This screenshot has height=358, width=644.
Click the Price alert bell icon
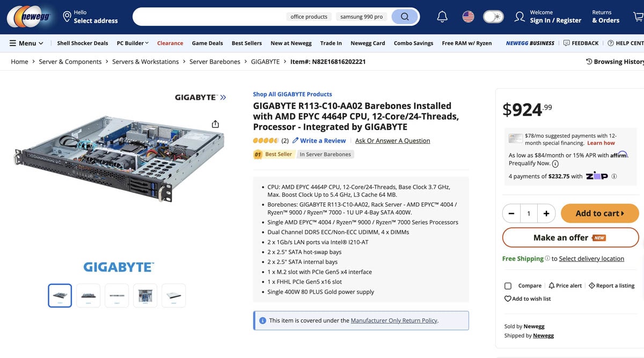pos(551,286)
